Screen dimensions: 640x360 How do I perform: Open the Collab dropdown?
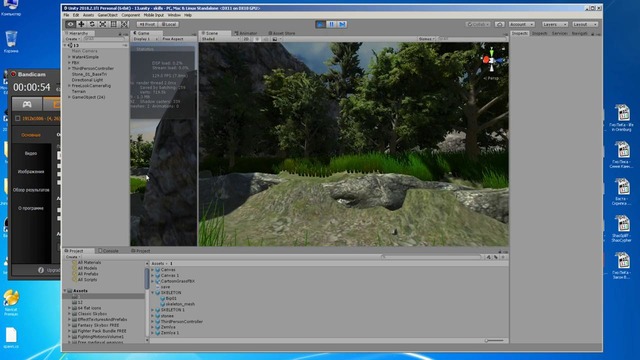[478, 24]
